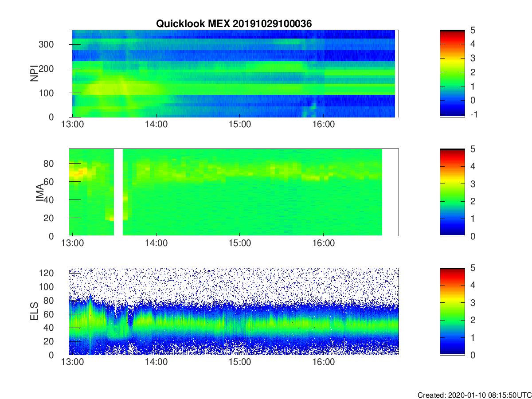Click the NPI axis label

click(x=34, y=74)
